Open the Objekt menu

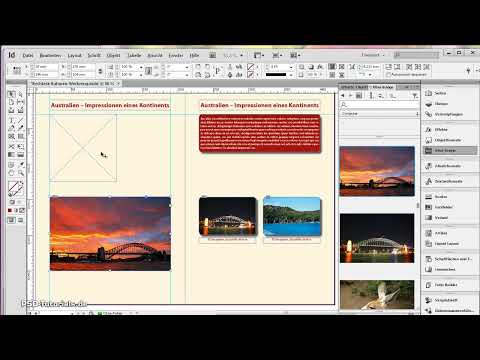click(113, 55)
